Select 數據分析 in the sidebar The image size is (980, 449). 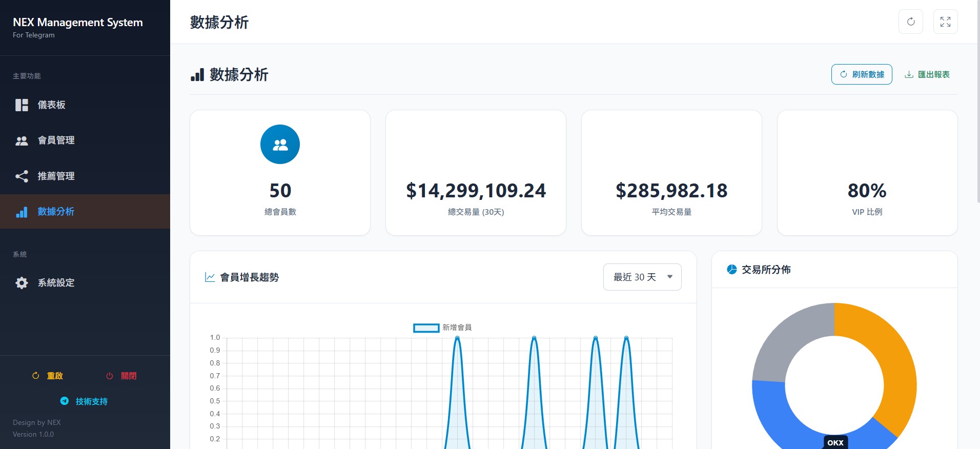tap(56, 212)
